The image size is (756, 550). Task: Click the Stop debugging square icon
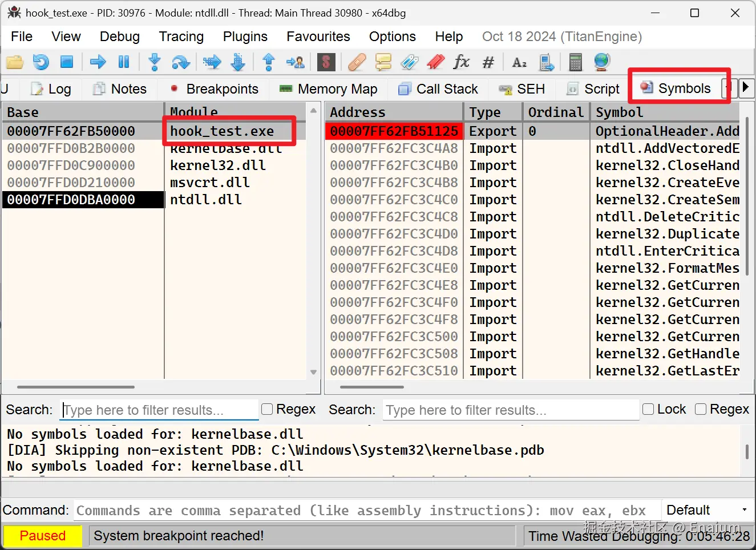tap(67, 62)
